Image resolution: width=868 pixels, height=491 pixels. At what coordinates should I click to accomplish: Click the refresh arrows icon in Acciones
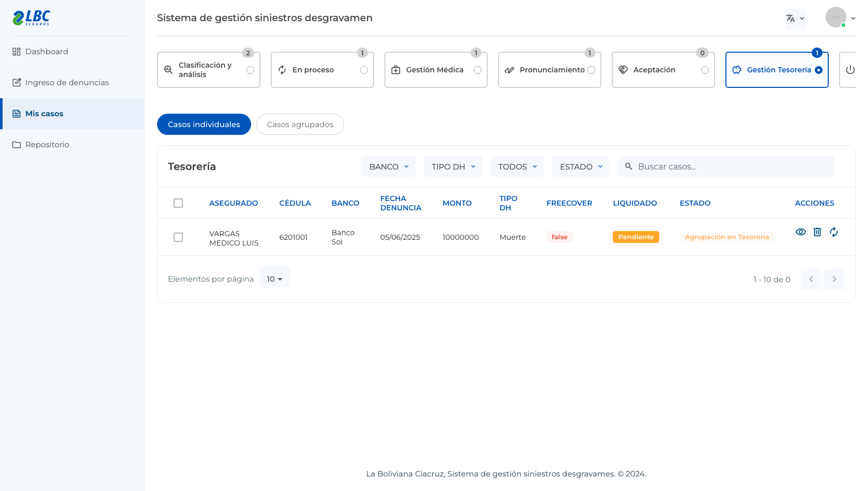pos(834,232)
